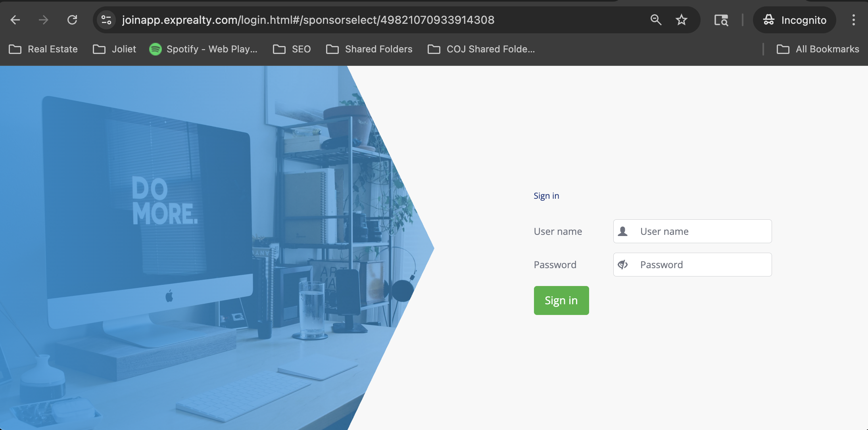868x430 pixels.
Task: Click the user silhouette icon
Action: (x=623, y=231)
